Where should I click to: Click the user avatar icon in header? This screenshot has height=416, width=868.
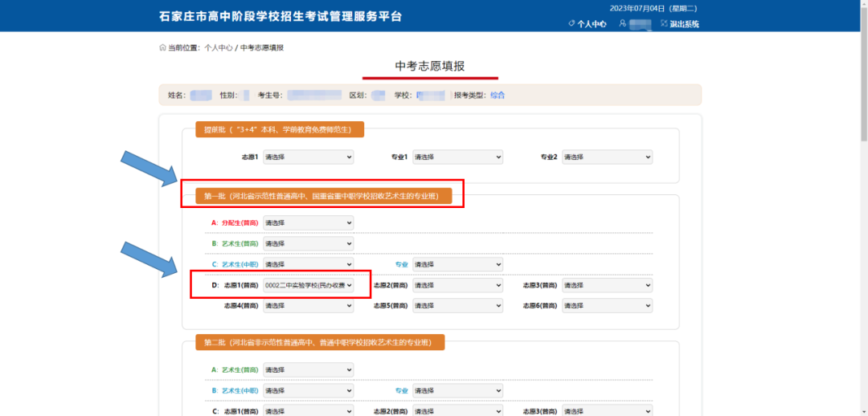(623, 24)
